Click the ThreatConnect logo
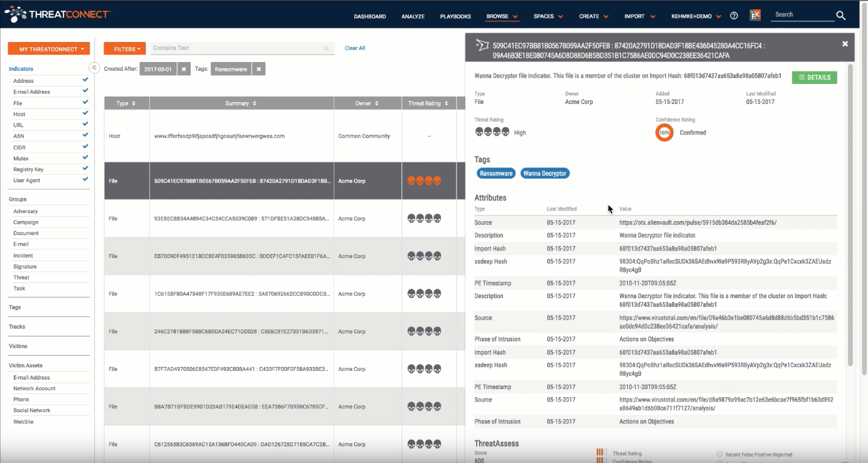 click(57, 14)
